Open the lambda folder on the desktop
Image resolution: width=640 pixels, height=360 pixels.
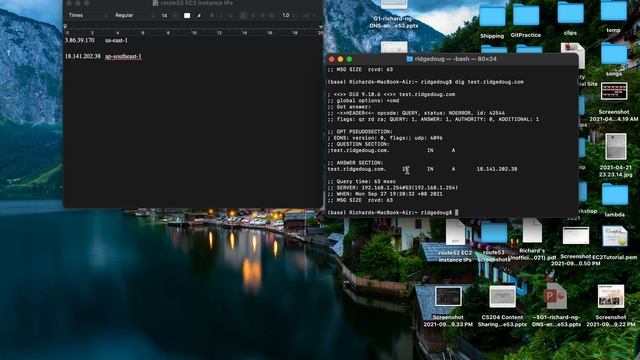[x=615, y=195]
